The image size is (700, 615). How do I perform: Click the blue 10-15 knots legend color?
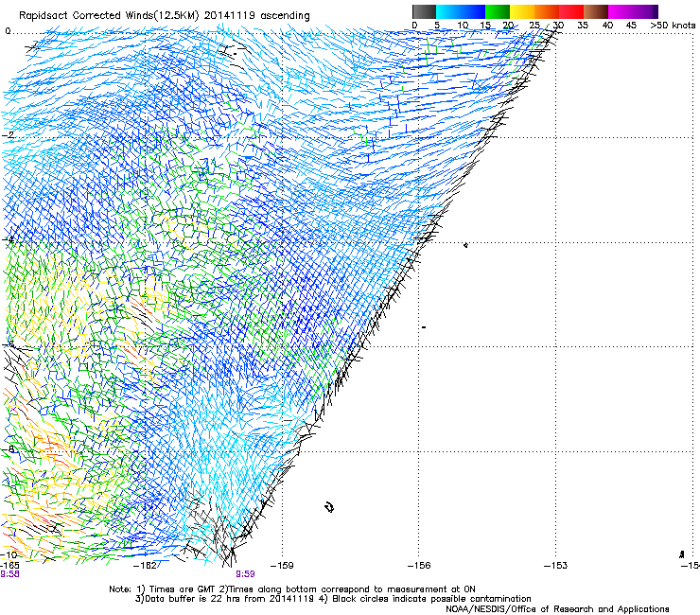(x=473, y=11)
